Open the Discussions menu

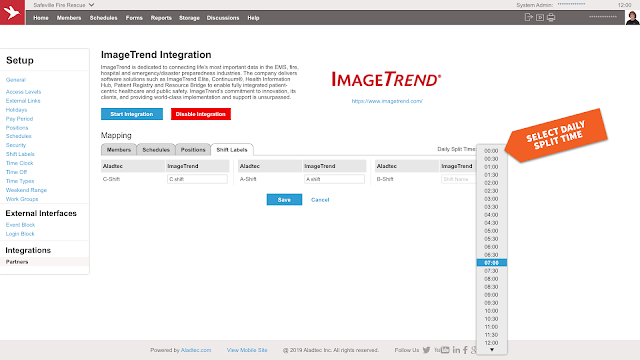tap(223, 18)
